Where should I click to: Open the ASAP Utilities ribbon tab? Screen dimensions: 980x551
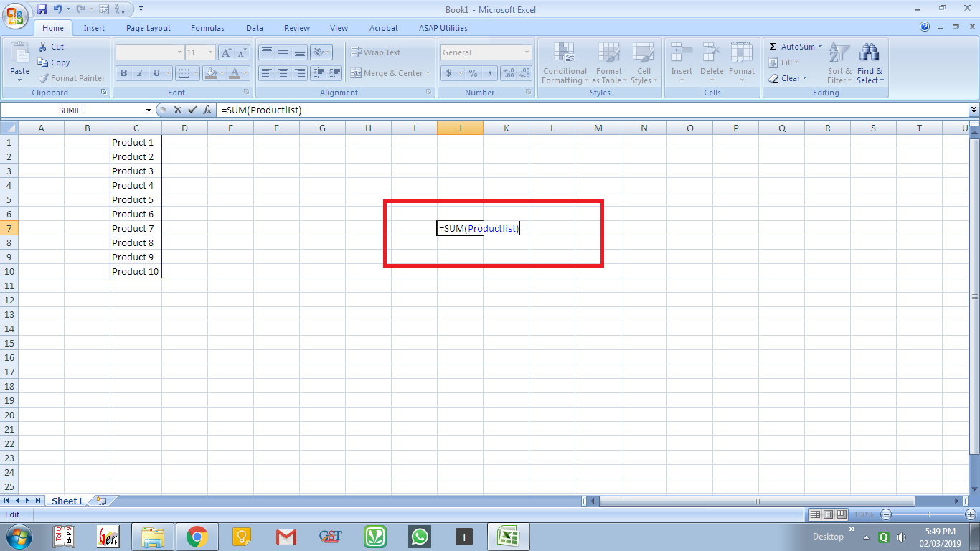[443, 28]
